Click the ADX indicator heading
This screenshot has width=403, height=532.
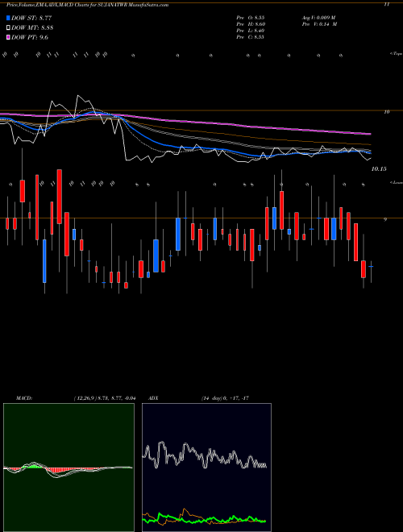[153, 398]
